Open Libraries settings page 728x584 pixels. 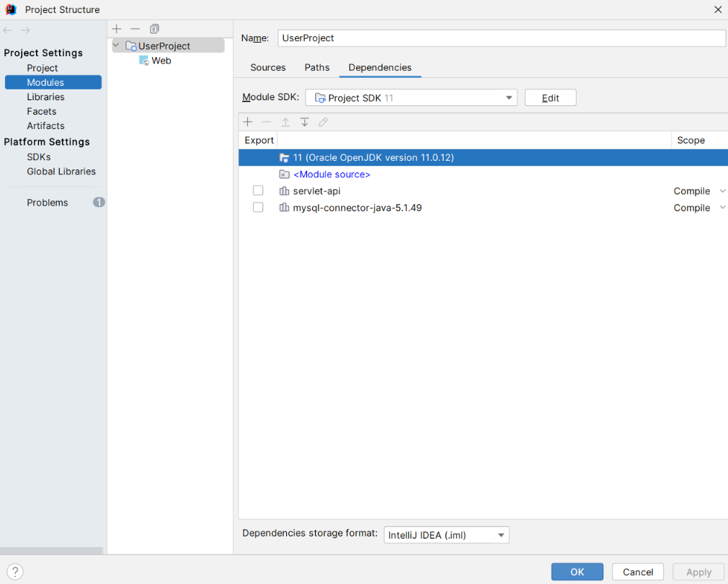45,97
